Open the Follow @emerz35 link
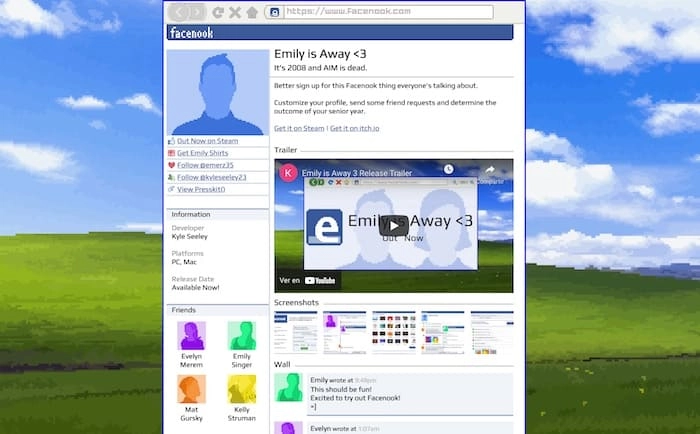The image size is (700, 434). point(205,165)
